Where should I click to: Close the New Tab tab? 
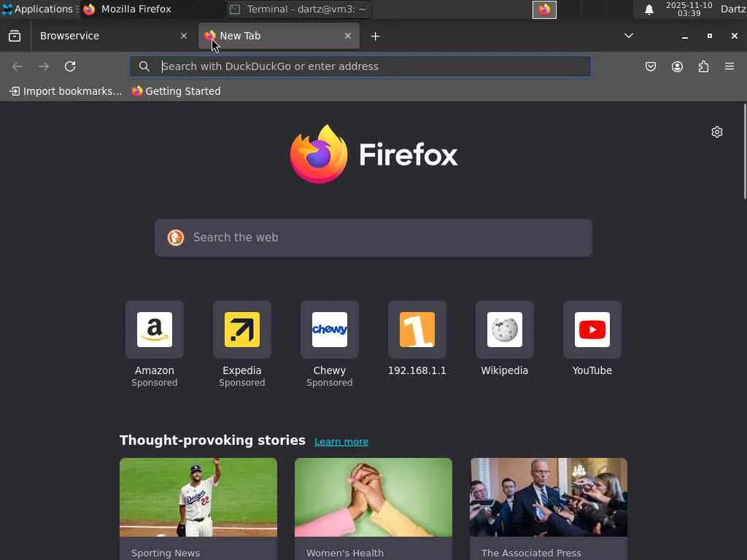[348, 36]
